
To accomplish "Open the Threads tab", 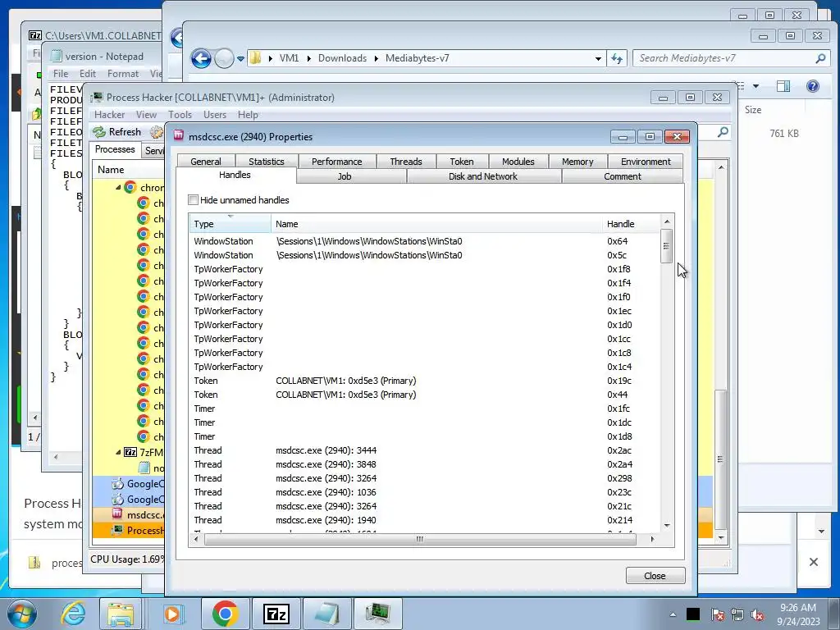I will click(405, 162).
